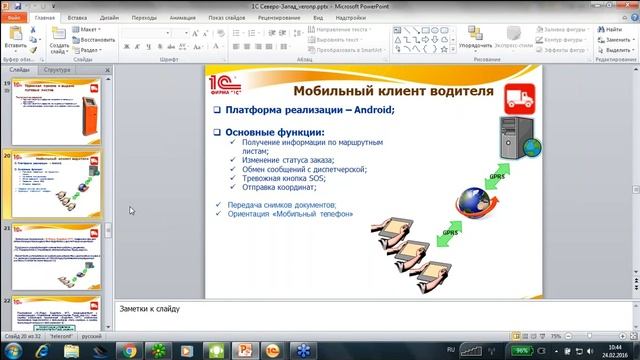Switch to the Переходы ribbon tab
Image resolution: width=640 pixels, height=360 pixels.
144,18
